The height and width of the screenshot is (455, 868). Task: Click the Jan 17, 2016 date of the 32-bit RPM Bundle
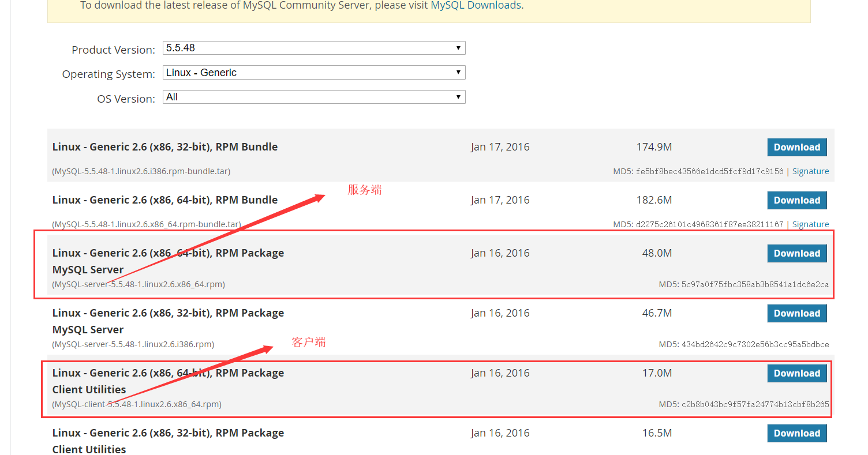[x=500, y=147]
